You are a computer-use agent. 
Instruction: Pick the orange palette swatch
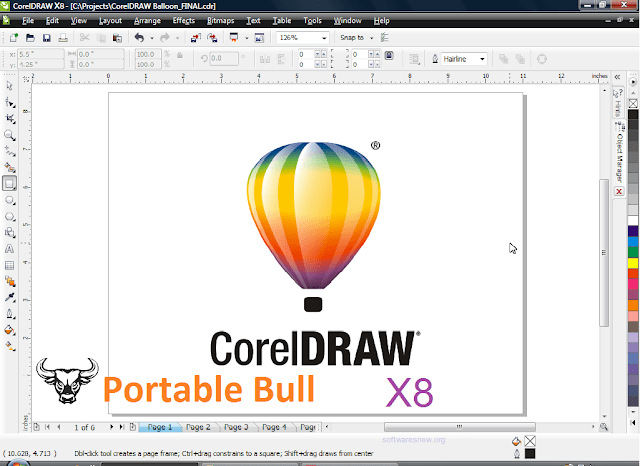(633, 305)
